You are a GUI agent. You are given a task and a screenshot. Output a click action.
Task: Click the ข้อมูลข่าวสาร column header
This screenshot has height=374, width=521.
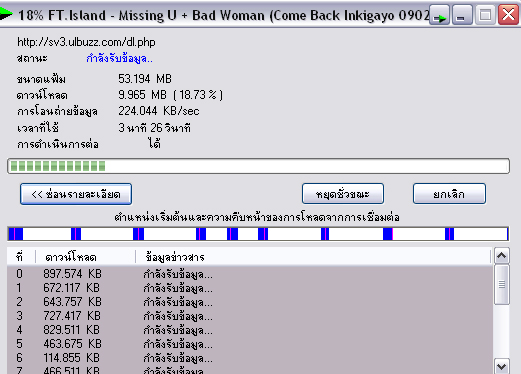point(313,257)
